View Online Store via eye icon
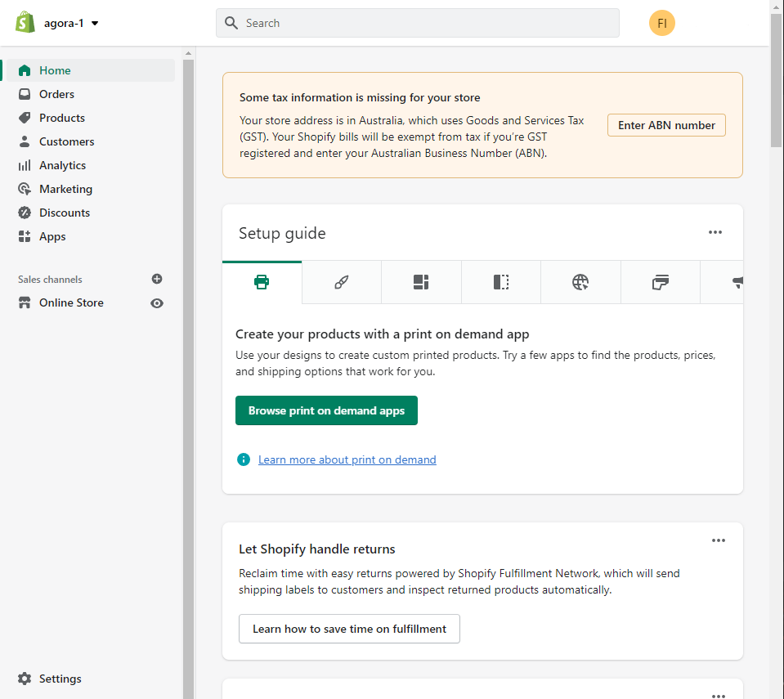The width and height of the screenshot is (784, 699). [x=157, y=303]
